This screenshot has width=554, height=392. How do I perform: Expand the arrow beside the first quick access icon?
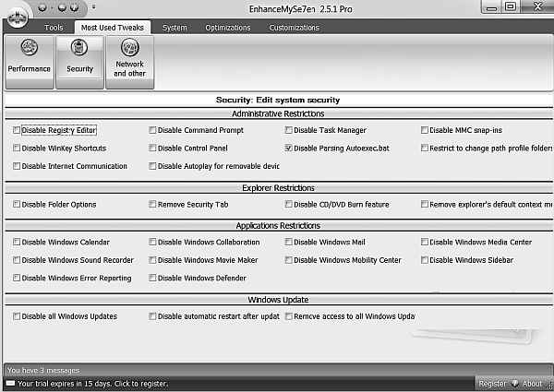pos(52,7)
